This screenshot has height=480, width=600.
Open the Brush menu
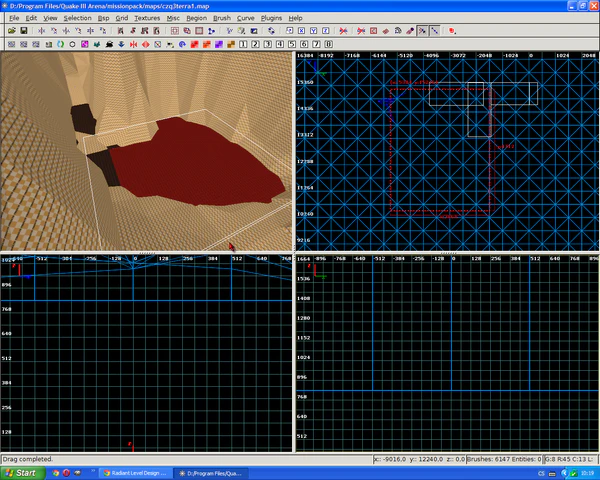tap(221, 18)
